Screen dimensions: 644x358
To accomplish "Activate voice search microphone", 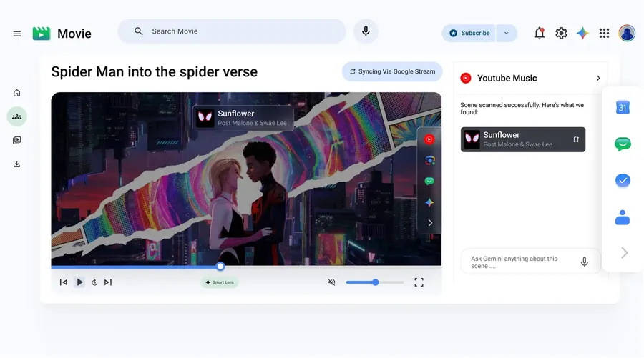I will tap(366, 31).
